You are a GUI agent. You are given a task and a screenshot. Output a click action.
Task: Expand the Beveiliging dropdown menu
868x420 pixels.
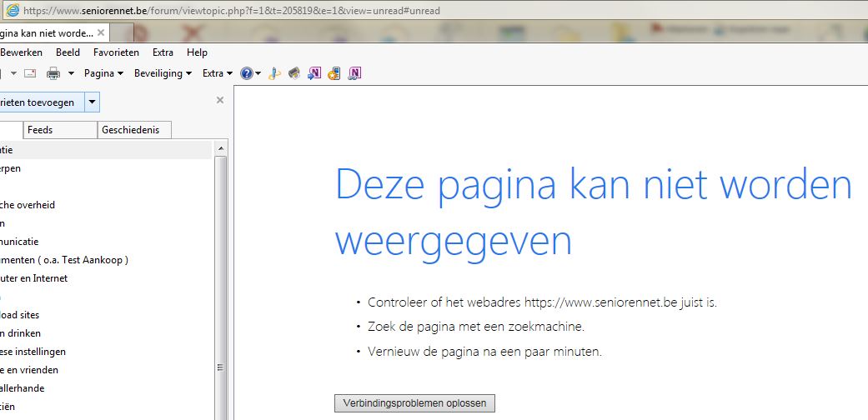click(x=163, y=73)
